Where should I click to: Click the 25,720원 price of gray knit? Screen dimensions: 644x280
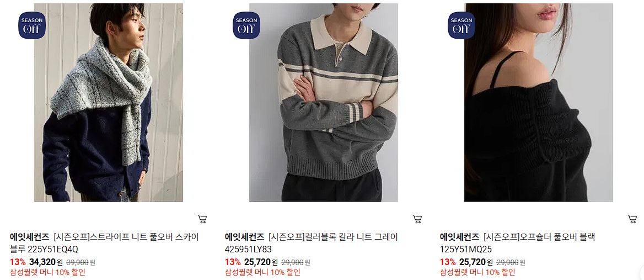261,262
